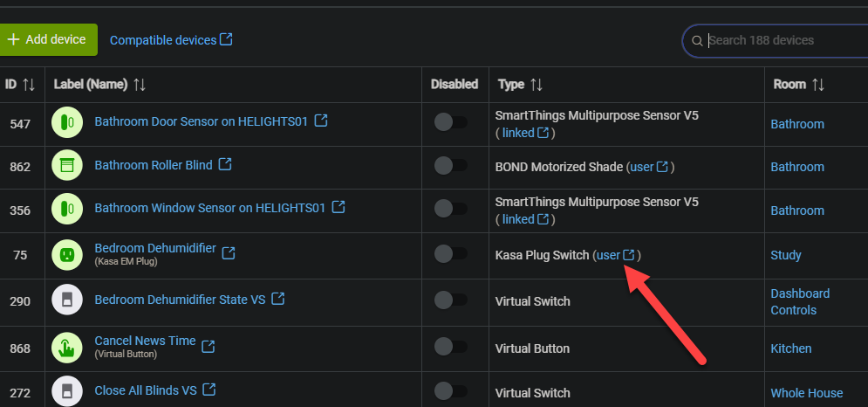The height and width of the screenshot is (407, 868).
Task: Open Bedroom Dehumidifier external link icon
Action: (x=229, y=252)
